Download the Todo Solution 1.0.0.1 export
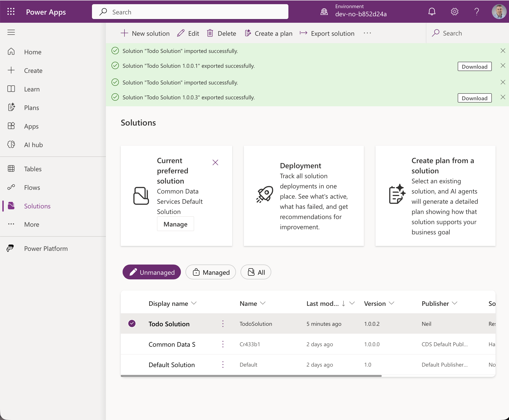 [474, 67]
